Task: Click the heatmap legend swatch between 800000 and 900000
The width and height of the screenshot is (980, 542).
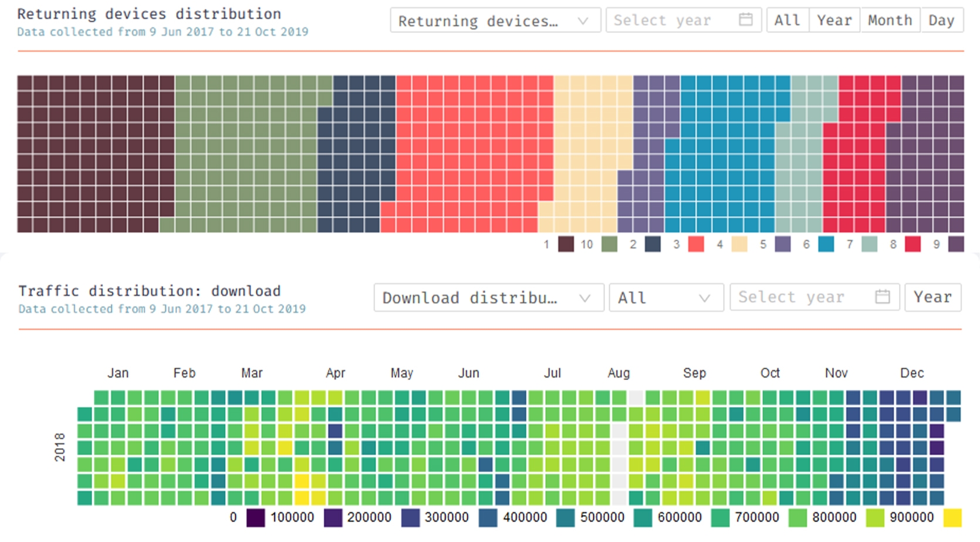Action: tap(875, 518)
